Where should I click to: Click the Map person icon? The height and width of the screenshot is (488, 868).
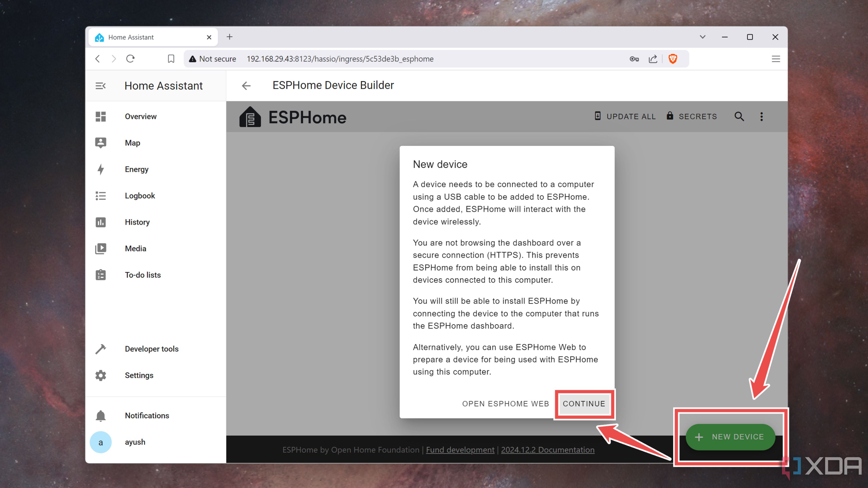point(100,143)
